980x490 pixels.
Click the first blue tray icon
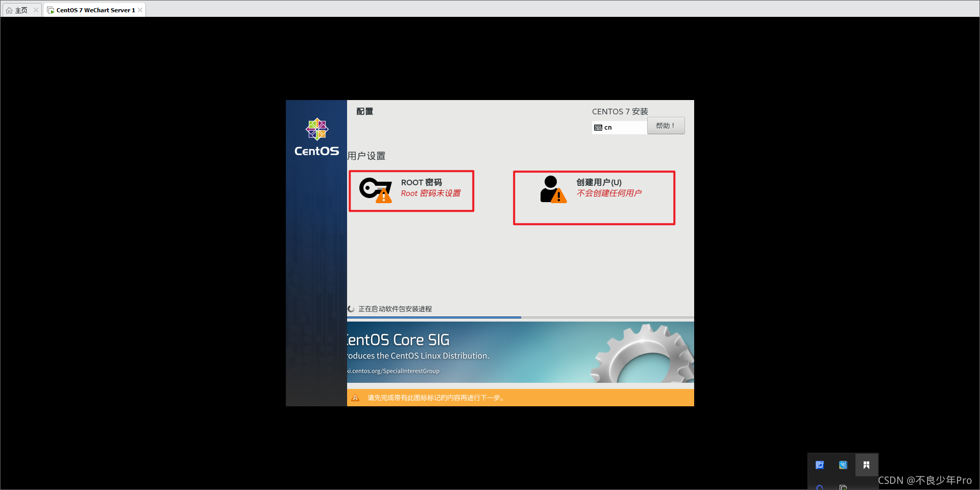(x=820, y=465)
